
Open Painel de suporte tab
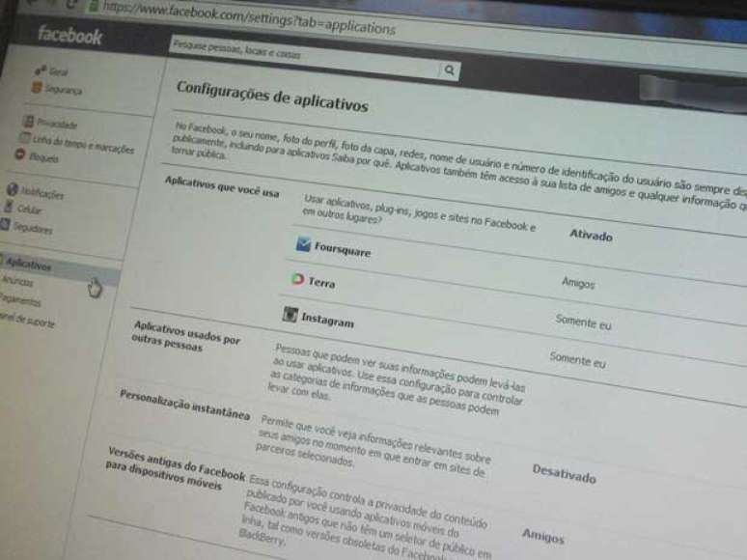27,321
